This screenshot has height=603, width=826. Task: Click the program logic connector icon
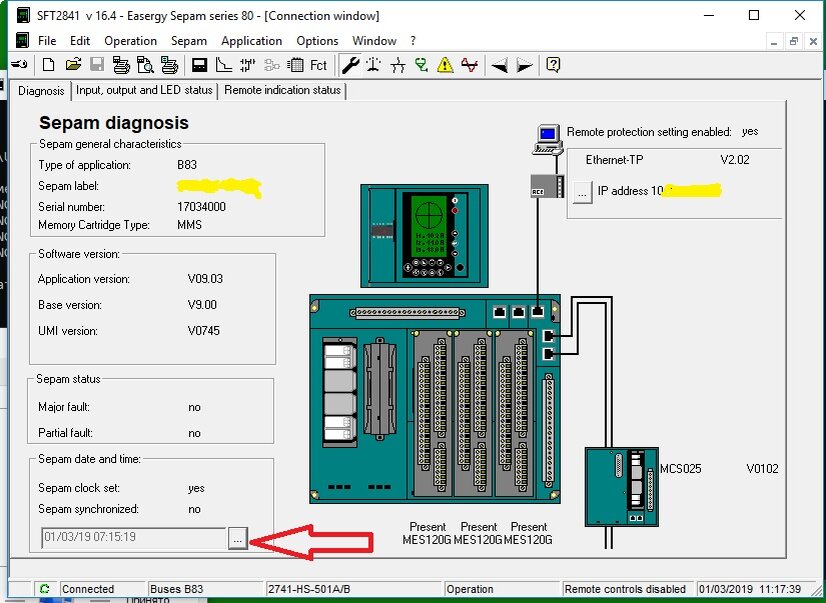[247, 65]
